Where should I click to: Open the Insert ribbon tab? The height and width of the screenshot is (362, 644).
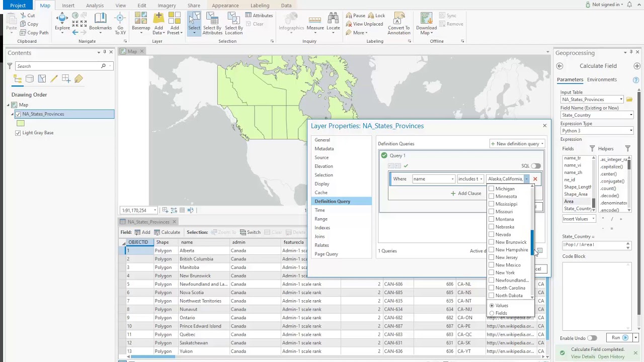pos(68,6)
